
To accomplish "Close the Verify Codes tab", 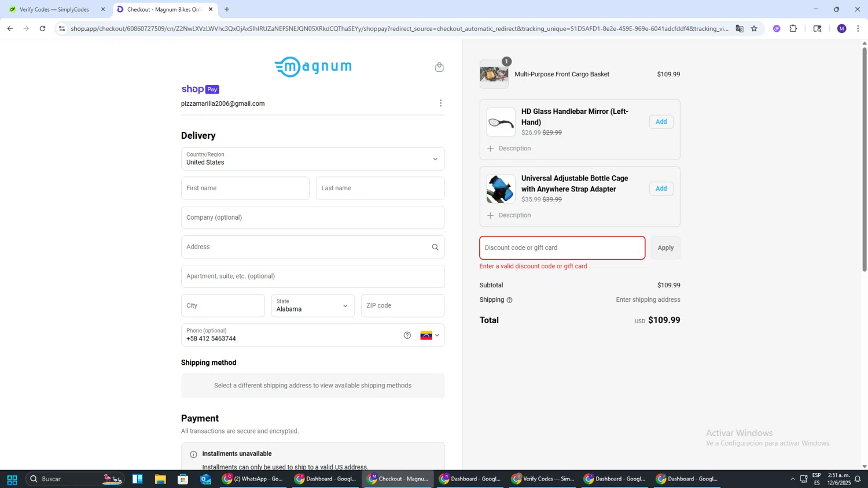I will tap(103, 9).
